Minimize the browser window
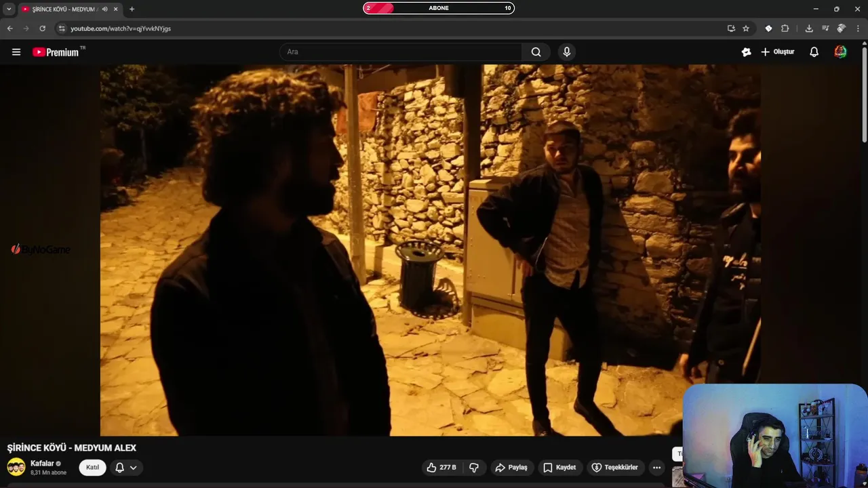Image resolution: width=868 pixels, height=488 pixels. [815, 9]
